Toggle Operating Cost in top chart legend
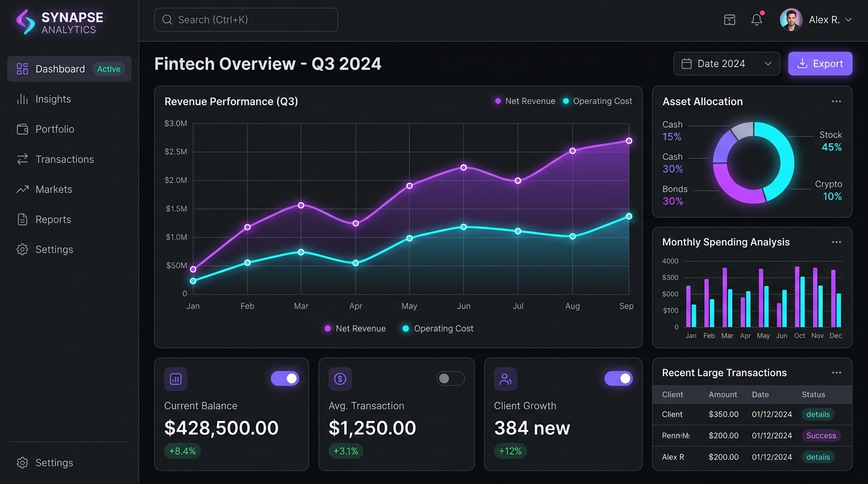 (x=597, y=101)
